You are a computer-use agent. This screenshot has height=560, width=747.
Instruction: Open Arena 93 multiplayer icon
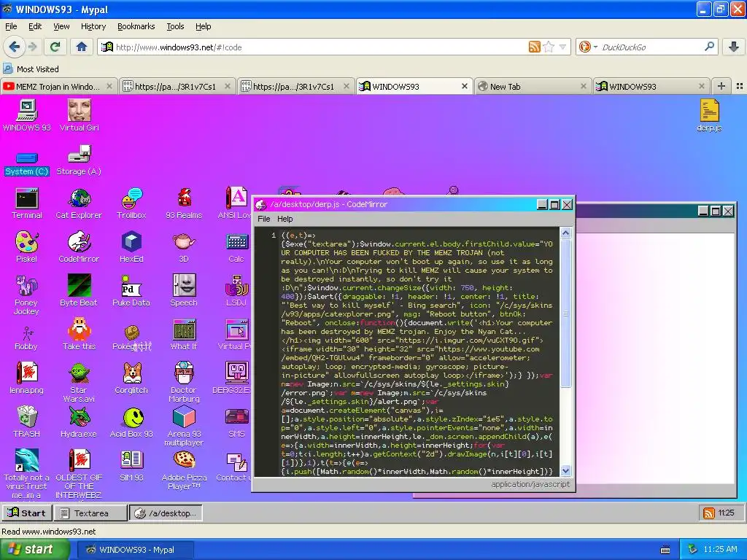pos(184,427)
